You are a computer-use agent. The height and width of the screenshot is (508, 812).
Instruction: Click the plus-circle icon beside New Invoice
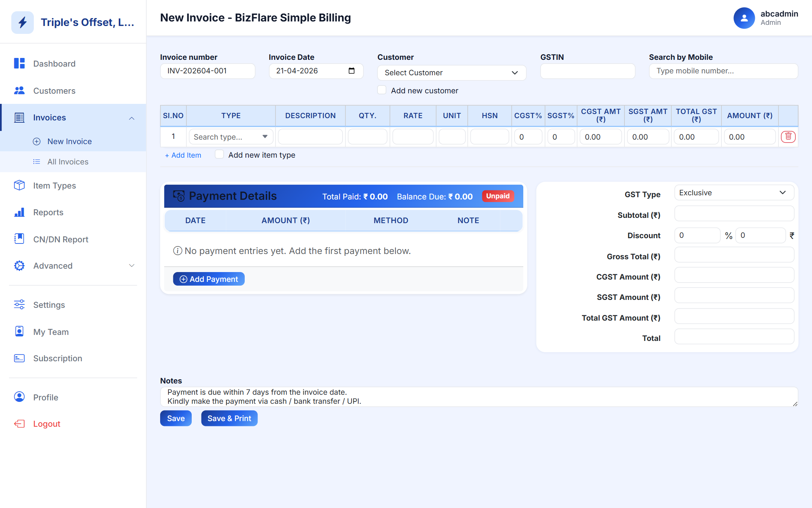point(36,141)
